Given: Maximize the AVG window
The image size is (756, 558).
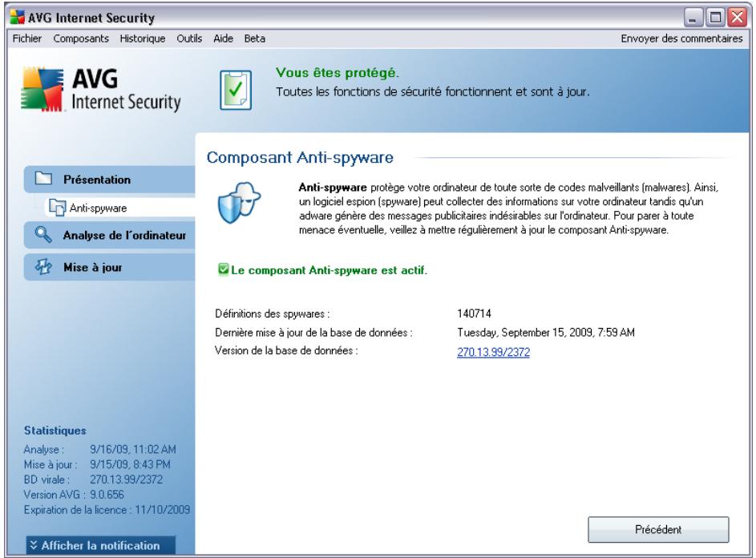Looking at the screenshot, I should coord(715,18).
